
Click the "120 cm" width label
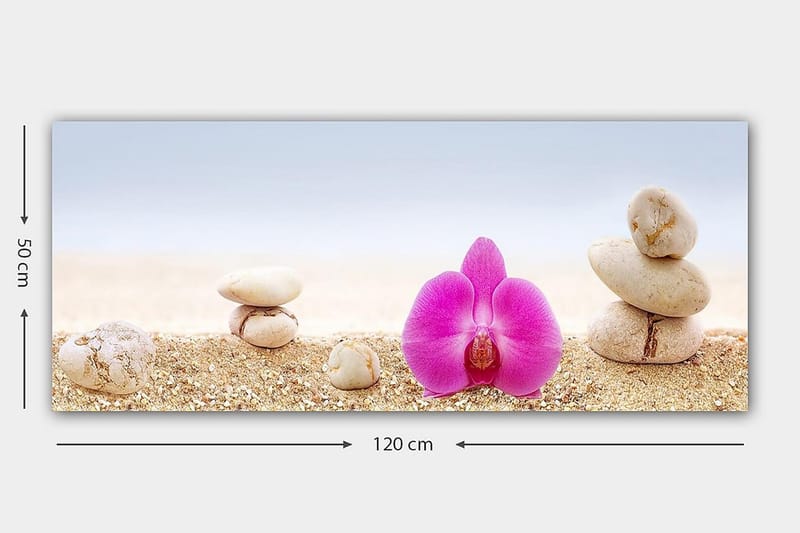pos(403,444)
